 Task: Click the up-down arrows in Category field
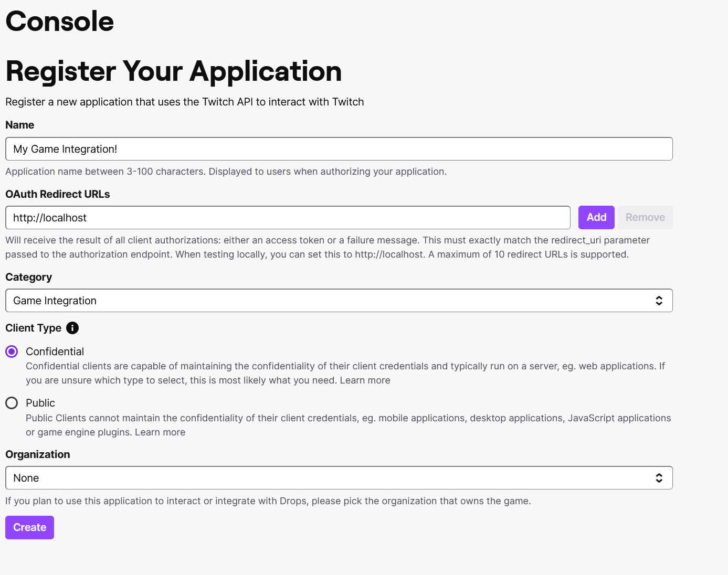click(x=659, y=301)
